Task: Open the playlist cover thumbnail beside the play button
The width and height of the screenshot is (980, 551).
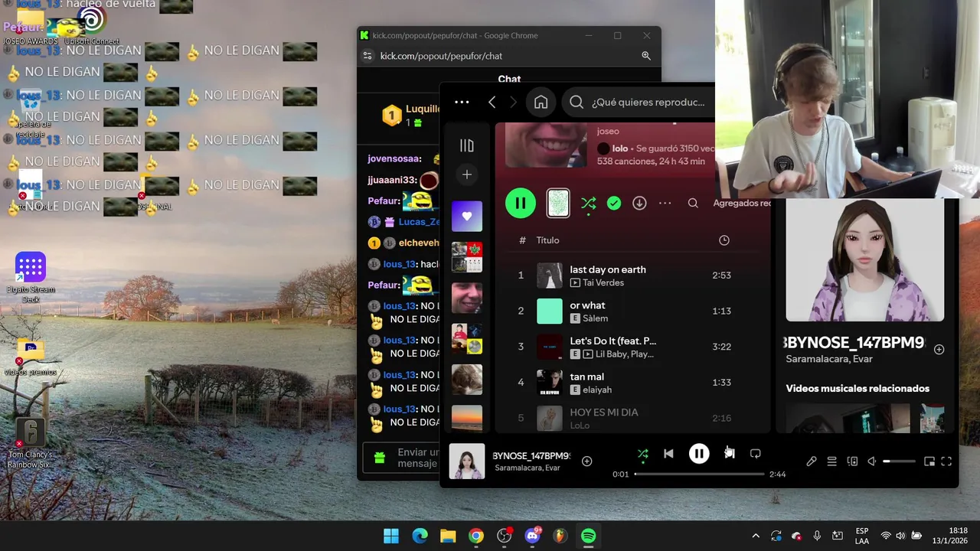Action: pos(558,203)
